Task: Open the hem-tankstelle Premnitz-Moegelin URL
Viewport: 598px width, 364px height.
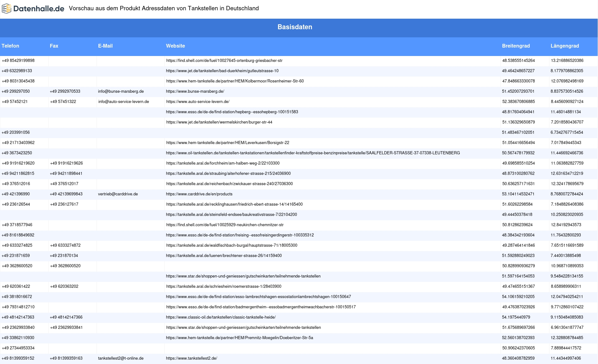Action: point(240,338)
